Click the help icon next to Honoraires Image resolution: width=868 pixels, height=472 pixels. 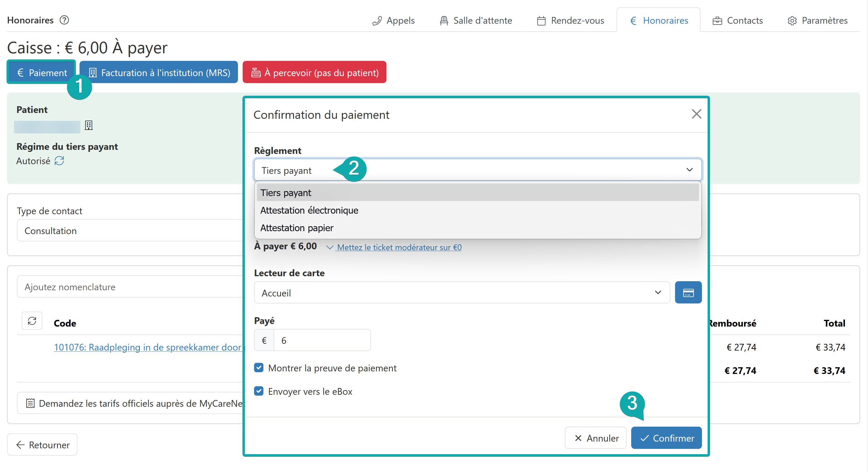click(64, 20)
